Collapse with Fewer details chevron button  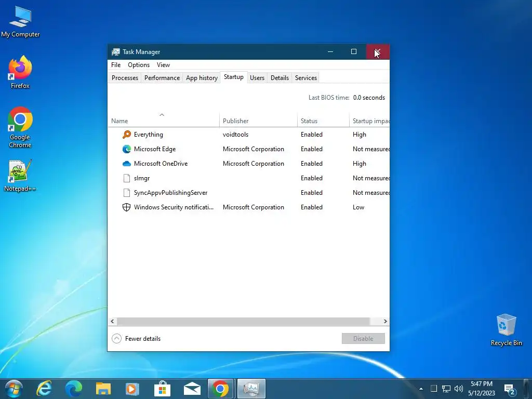point(116,339)
